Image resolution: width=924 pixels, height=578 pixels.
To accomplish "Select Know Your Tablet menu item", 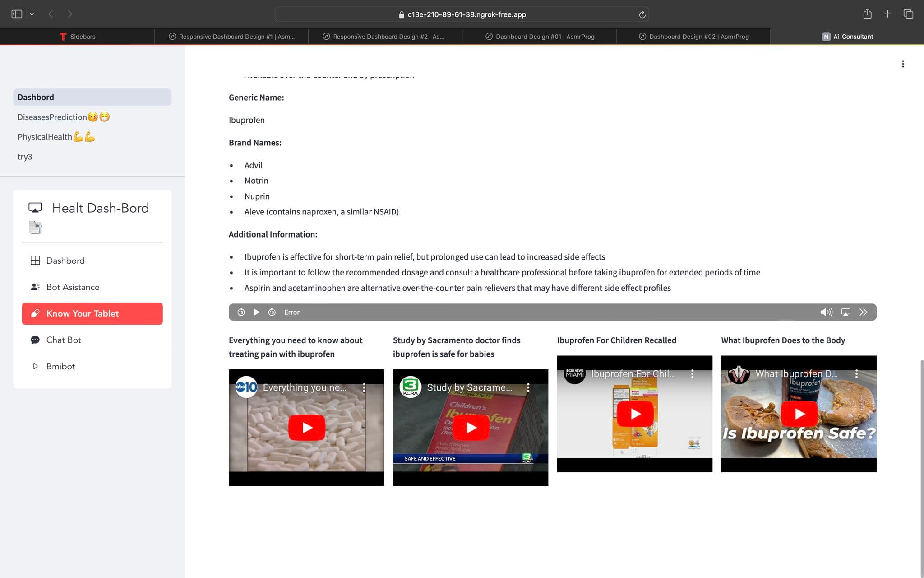I will tap(92, 313).
